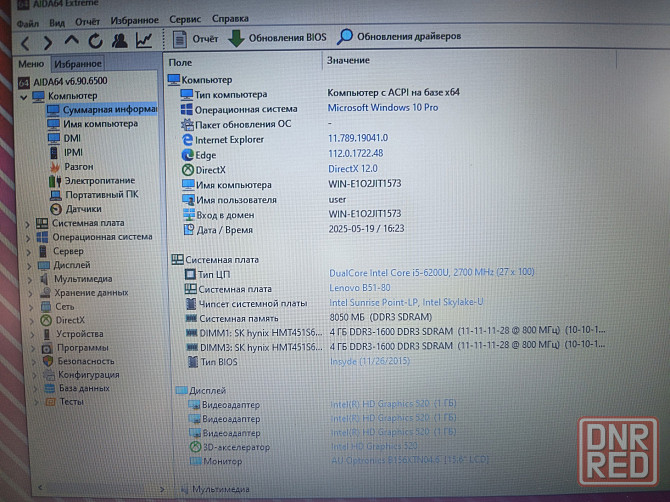Image resolution: width=670 pixels, height=502 pixels.
Task: Select AIDA64 v6.90.6500 root item
Action: (x=62, y=81)
